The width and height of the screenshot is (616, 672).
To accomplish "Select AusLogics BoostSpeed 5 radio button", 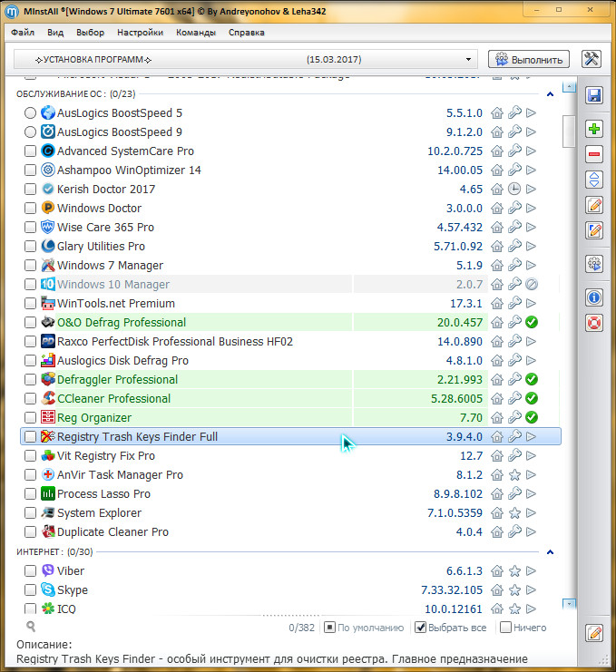I will 30,113.
